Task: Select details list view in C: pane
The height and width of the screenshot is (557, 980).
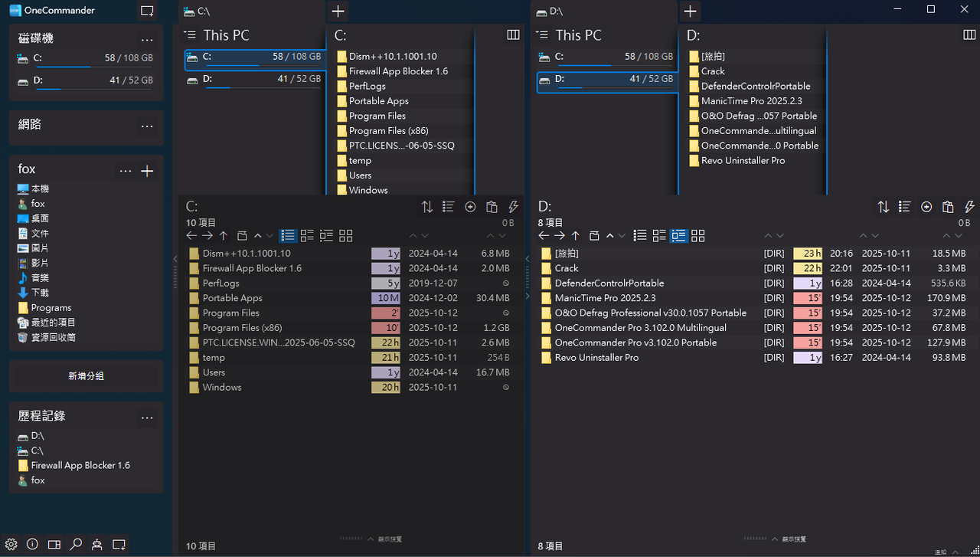Action: pyautogui.click(x=288, y=236)
